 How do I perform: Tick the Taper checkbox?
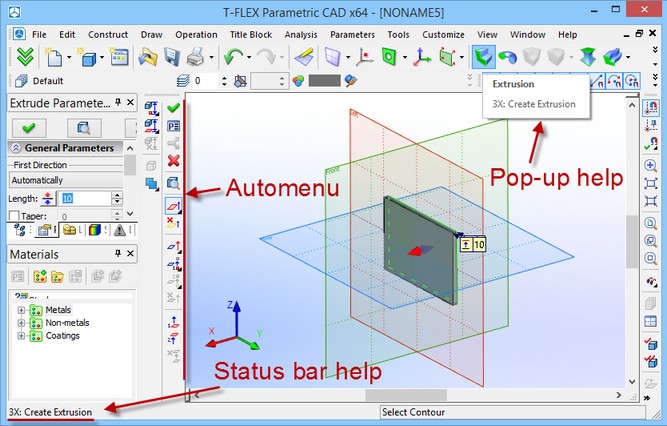[14, 216]
